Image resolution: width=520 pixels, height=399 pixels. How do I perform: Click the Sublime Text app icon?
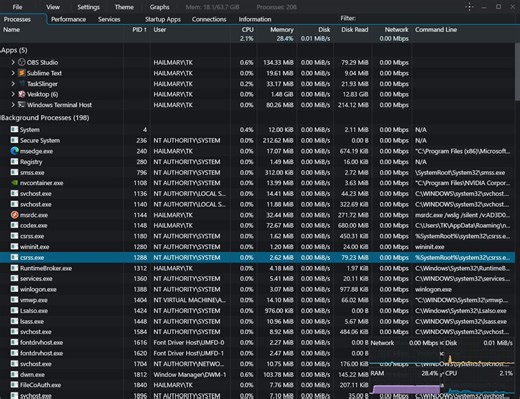(x=22, y=73)
